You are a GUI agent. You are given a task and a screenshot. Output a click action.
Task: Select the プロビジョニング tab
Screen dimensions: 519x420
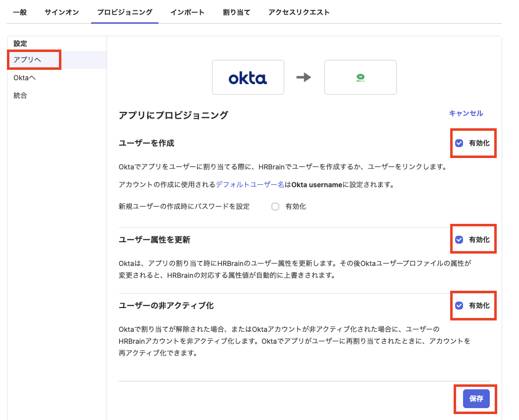(124, 12)
